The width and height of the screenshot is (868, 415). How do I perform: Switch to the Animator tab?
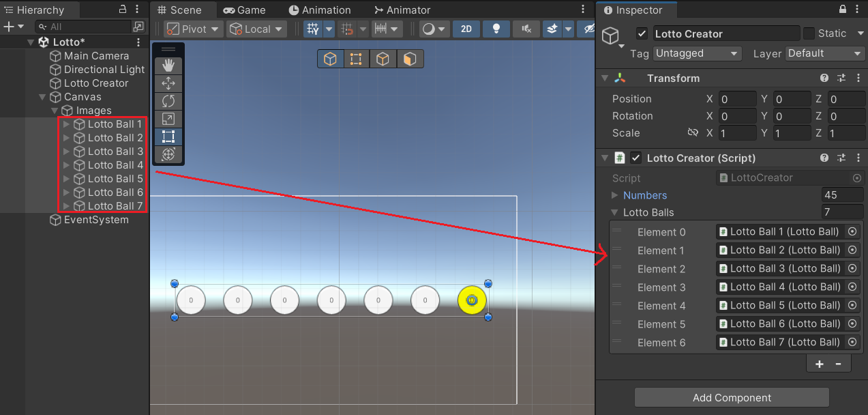pos(402,10)
